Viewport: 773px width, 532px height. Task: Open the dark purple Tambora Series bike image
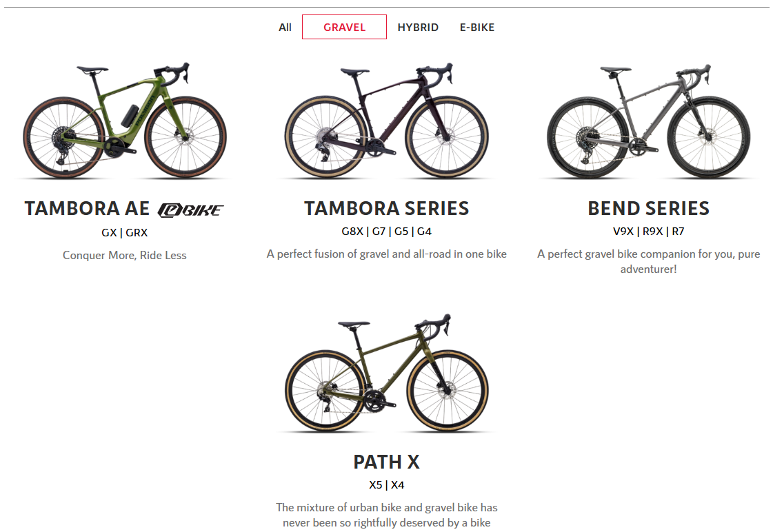pos(386,120)
